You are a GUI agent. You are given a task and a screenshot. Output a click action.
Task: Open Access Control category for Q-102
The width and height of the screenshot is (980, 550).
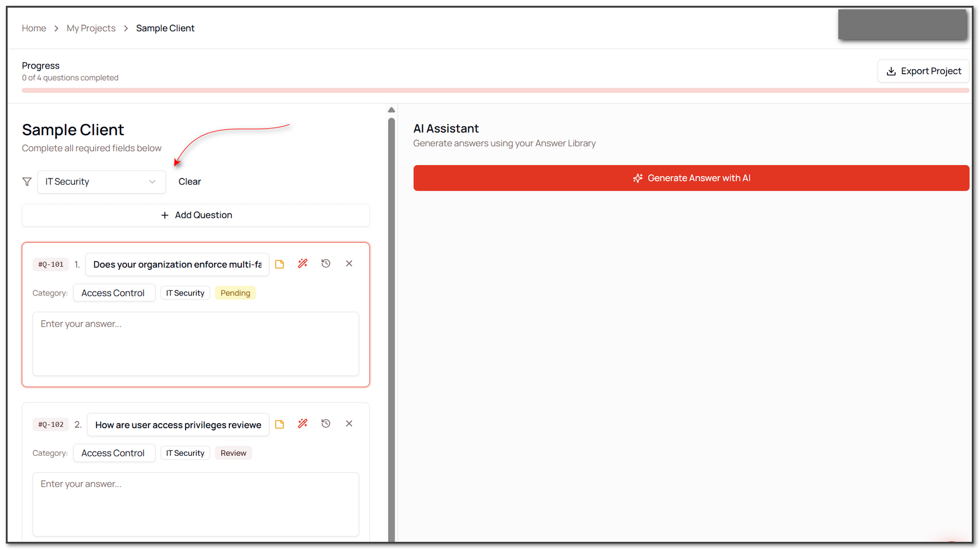114,453
